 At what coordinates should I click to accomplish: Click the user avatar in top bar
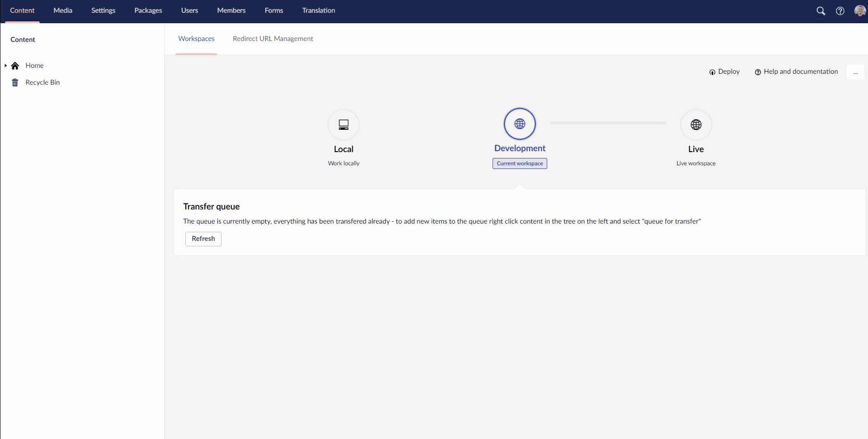[860, 10]
